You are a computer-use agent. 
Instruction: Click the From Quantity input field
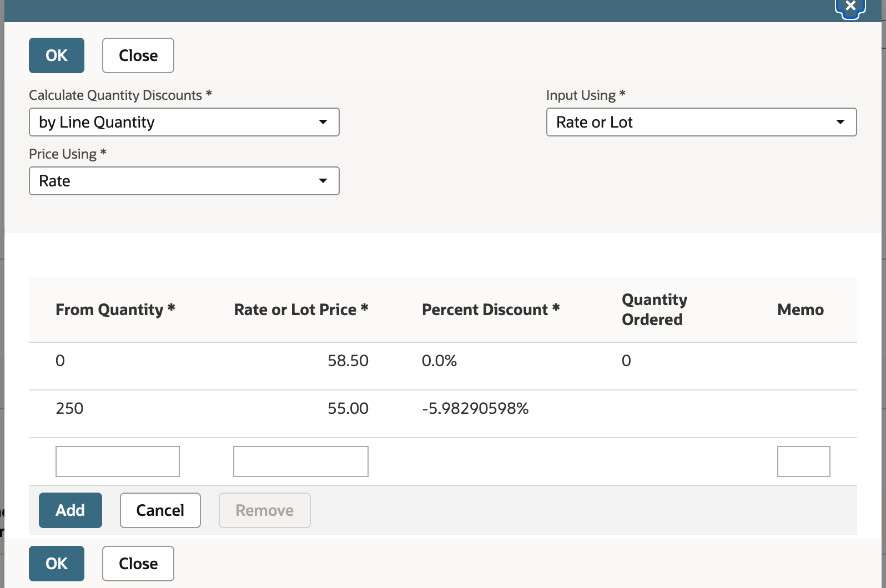pyautogui.click(x=118, y=462)
